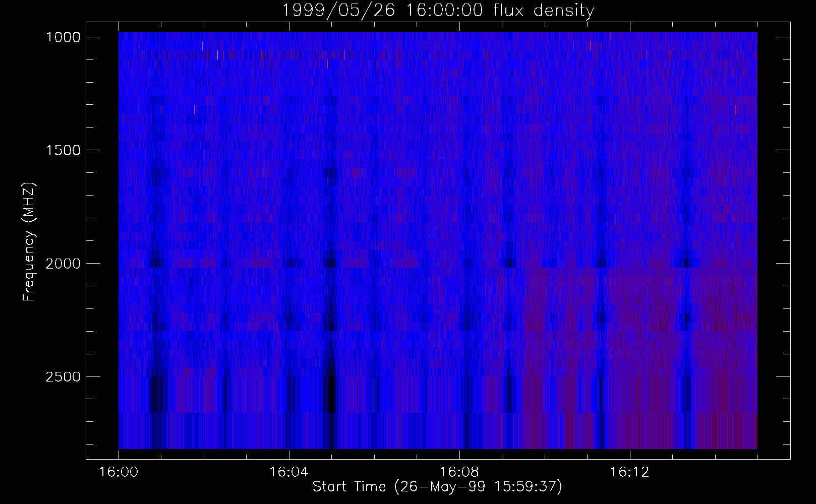Image resolution: width=816 pixels, height=504 pixels.
Task: Click the 16:12 time tick label
Action: pyautogui.click(x=629, y=472)
